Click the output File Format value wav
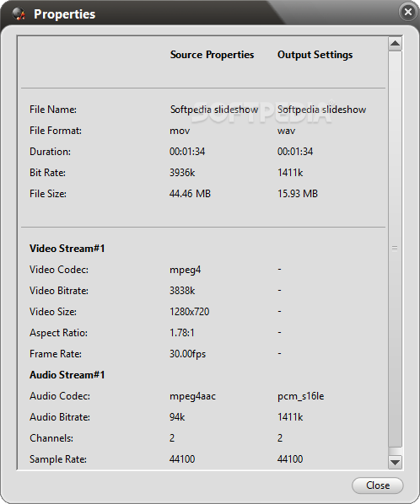Viewport: 420px width, 504px height. pos(286,131)
